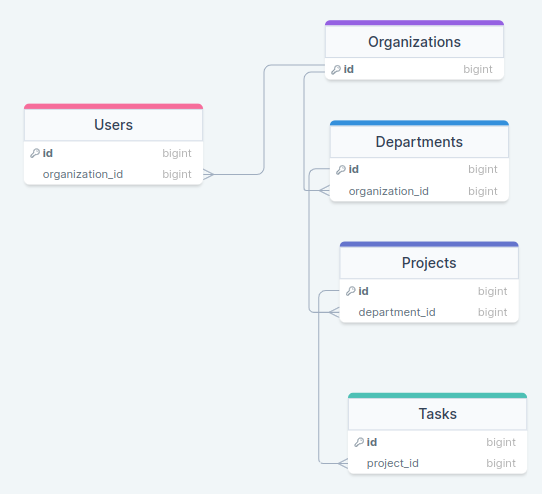Select the Departments table title
This screenshot has height=494, width=542.
[x=419, y=142]
